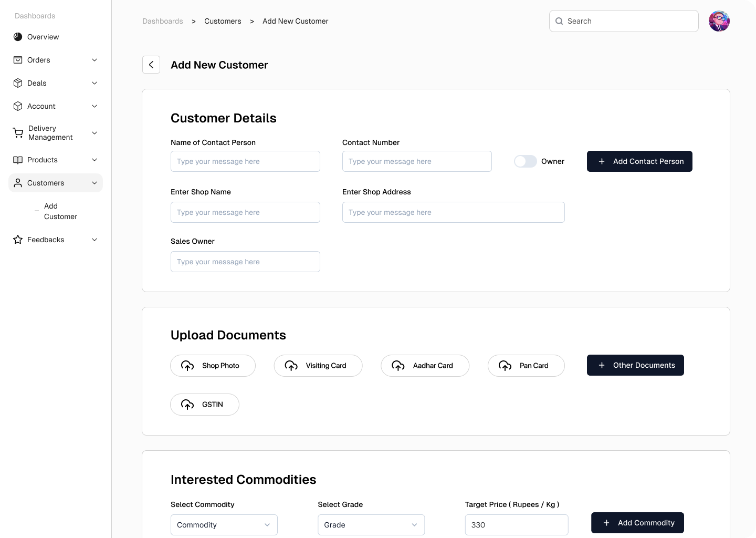
Task: Enable the Account section toggle chevron
Action: [x=94, y=106]
